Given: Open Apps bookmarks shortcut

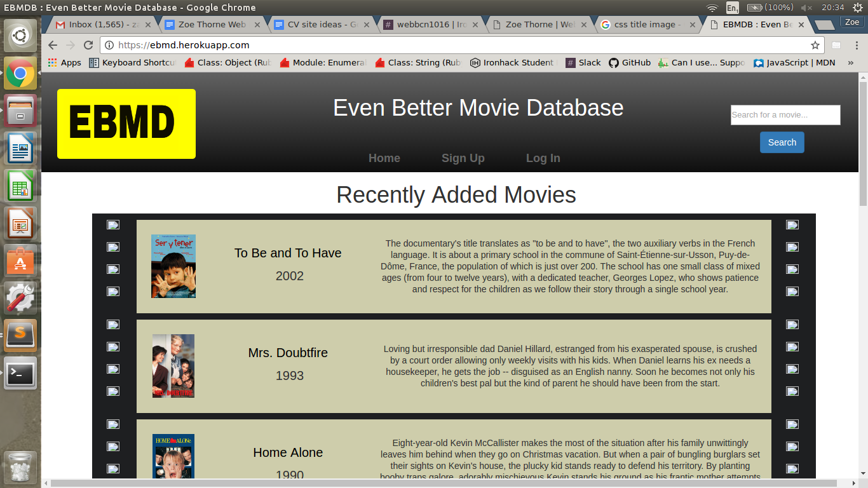Looking at the screenshot, I should pyautogui.click(x=65, y=62).
